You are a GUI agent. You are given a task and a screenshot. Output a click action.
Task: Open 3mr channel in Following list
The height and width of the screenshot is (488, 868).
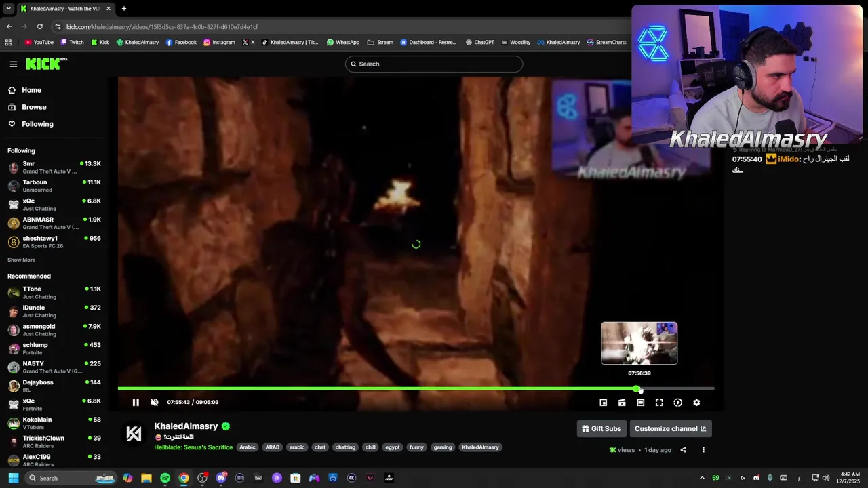point(54,167)
